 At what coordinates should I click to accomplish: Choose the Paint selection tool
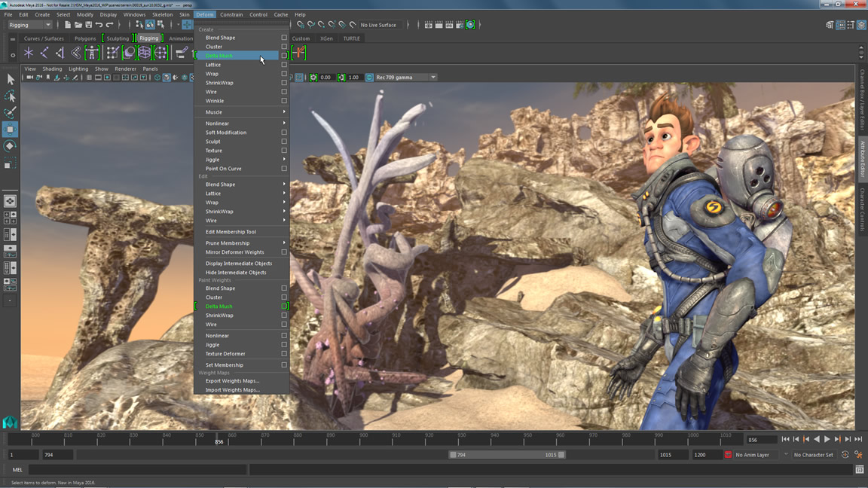pos(10,113)
